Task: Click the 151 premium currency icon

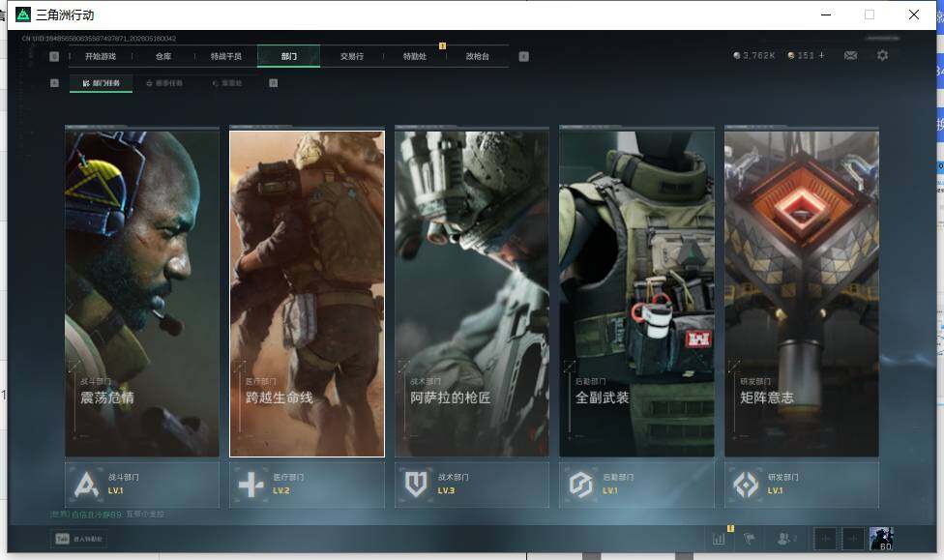Action: (x=791, y=55)
